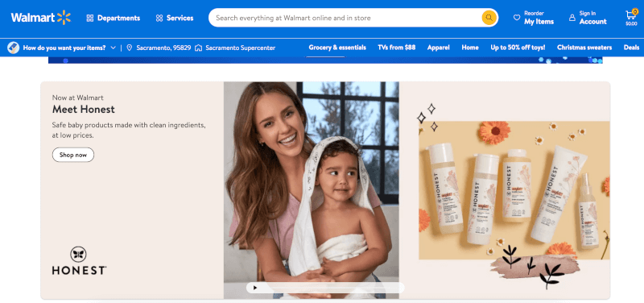
Task: Open TVs from $88 link
Action: (x=396, y=48)
